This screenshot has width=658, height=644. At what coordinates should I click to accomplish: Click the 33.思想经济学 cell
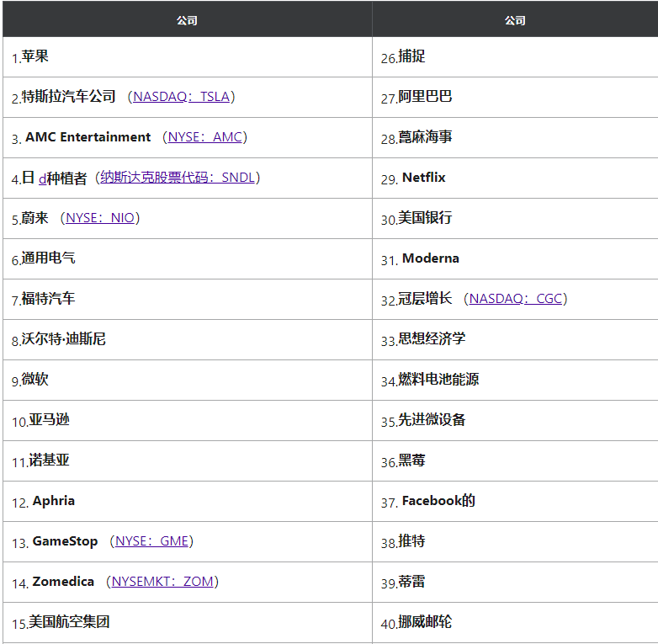pos(515,339)
